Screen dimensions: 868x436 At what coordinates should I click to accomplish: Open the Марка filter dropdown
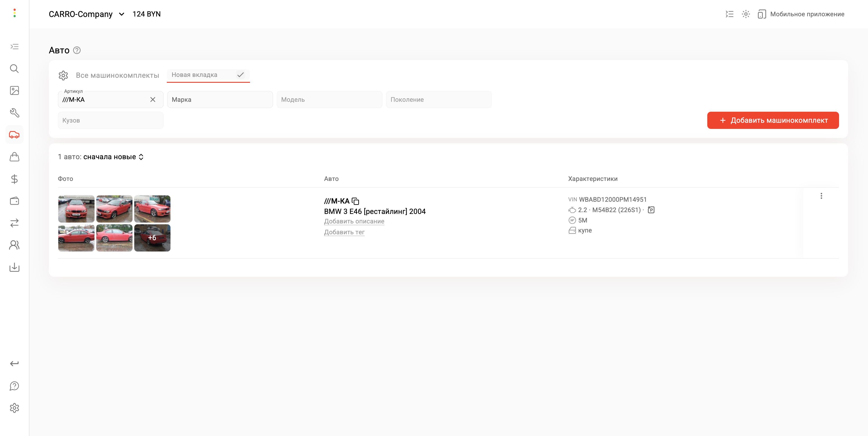point(220,100)
